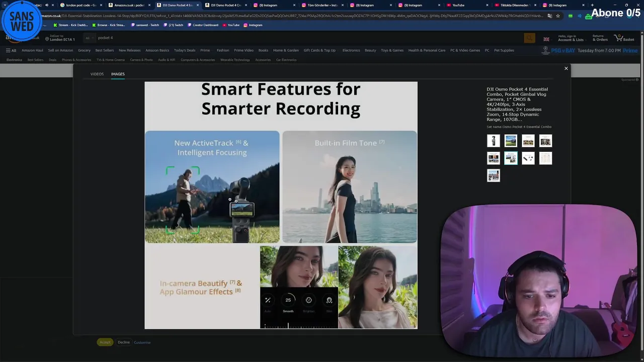Open Today's Deals
Screen dimensions: 644x362
(x=185, y=50)
